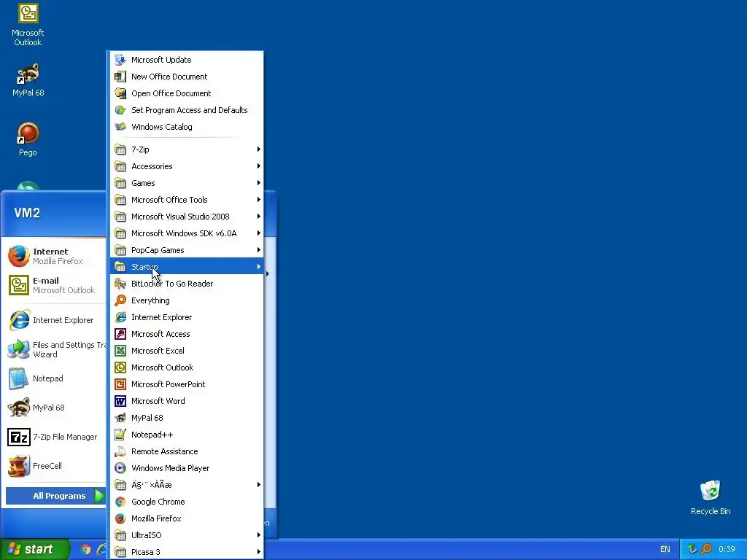Click the VM2 user name header
The image size is (747, 560).
coord(27,213)
